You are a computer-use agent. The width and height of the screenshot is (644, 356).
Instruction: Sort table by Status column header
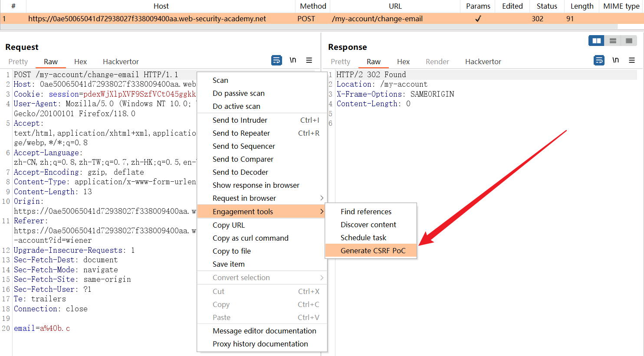click(x=546, y=6)
